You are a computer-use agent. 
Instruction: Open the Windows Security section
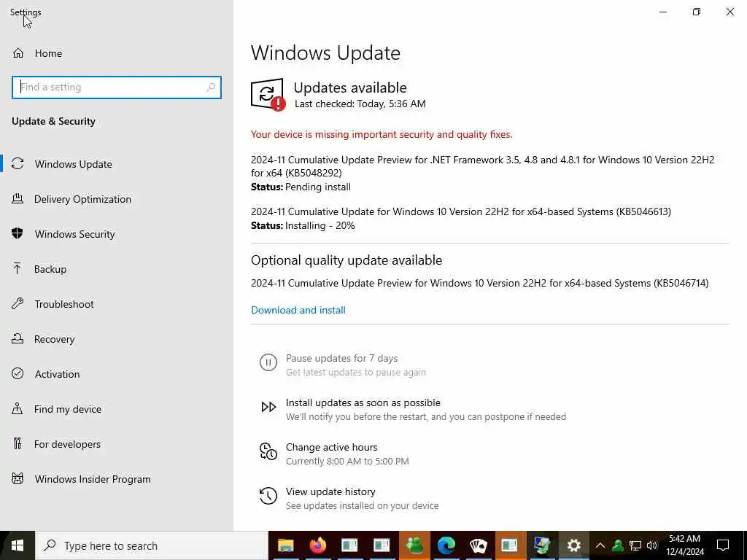[x=117, y=234]
